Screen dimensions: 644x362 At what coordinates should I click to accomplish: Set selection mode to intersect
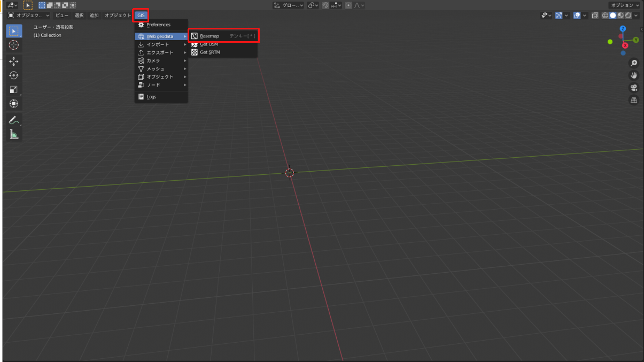[72, 5]
